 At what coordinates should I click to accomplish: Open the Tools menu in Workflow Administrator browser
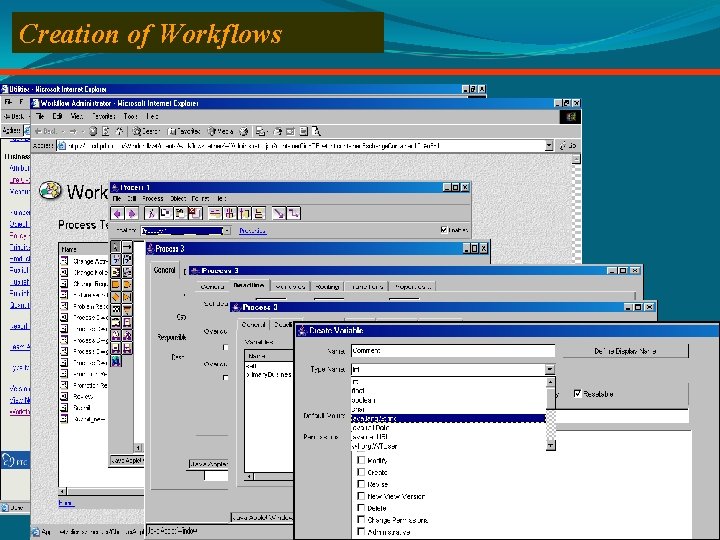pos(131,117)
